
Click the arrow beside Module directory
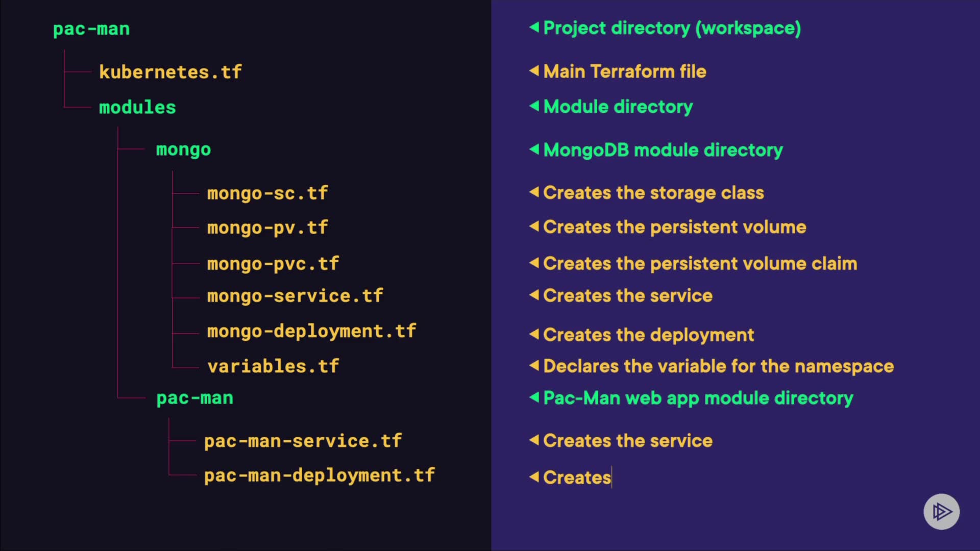point(534,106)
